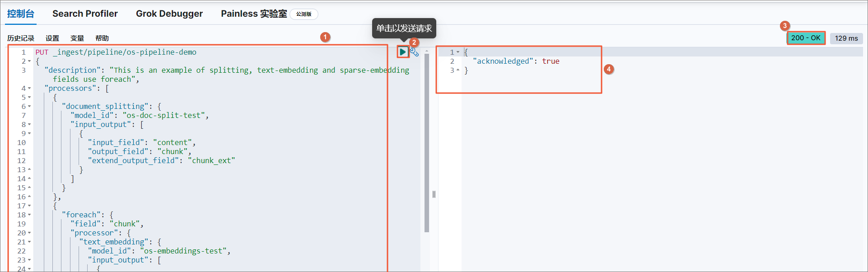The height and width of the screenshot is (272, 868).
Task: Collapse input_output fold arrow on line 8
Action: 29,125
